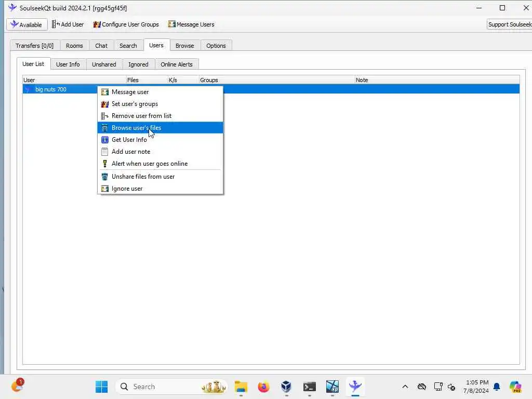This screenshot has height=399, width=532.
Task: Switch to the Chat tab
Action: click(101, 46)
